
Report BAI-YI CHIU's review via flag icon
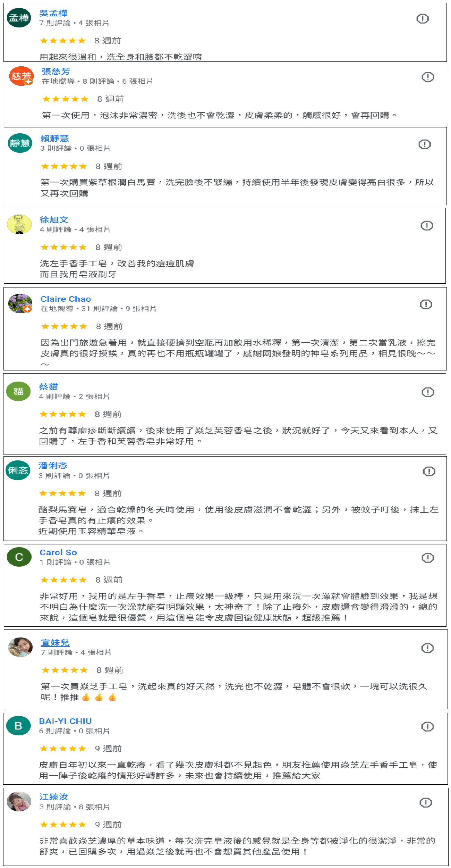click(427, 727)
